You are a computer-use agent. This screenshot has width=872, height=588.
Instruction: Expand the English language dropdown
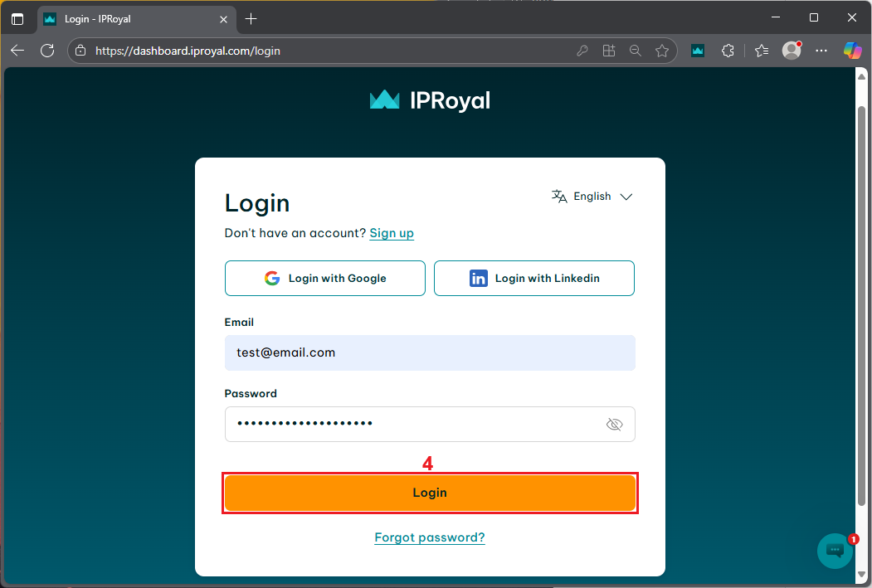(x=592, y=197)
